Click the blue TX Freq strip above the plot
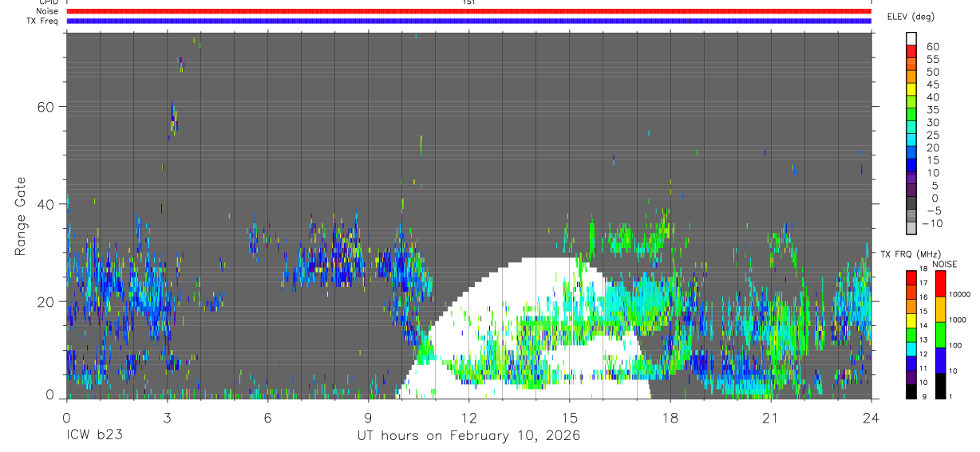The image size is (980, 452). coord(468,21)
